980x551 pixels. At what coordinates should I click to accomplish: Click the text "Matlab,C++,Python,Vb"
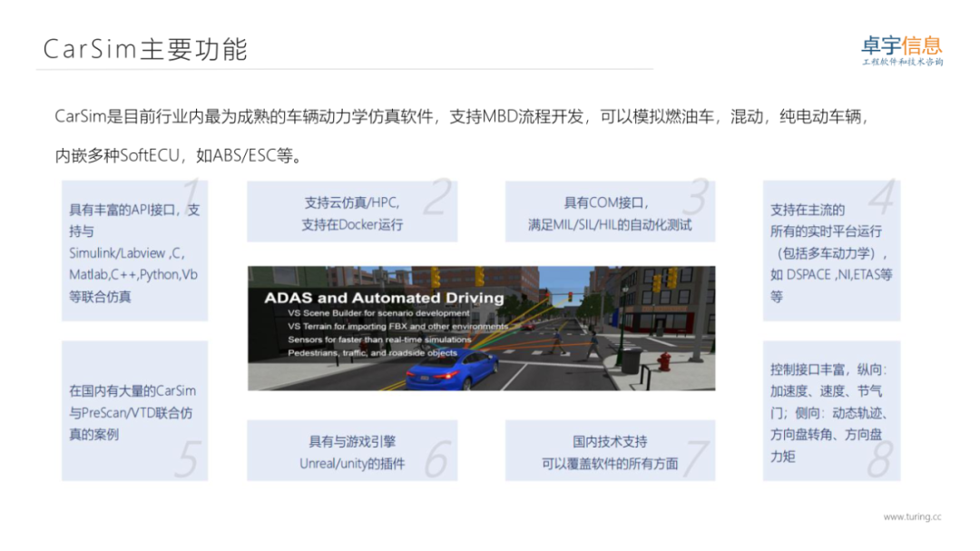pos(133,274)
